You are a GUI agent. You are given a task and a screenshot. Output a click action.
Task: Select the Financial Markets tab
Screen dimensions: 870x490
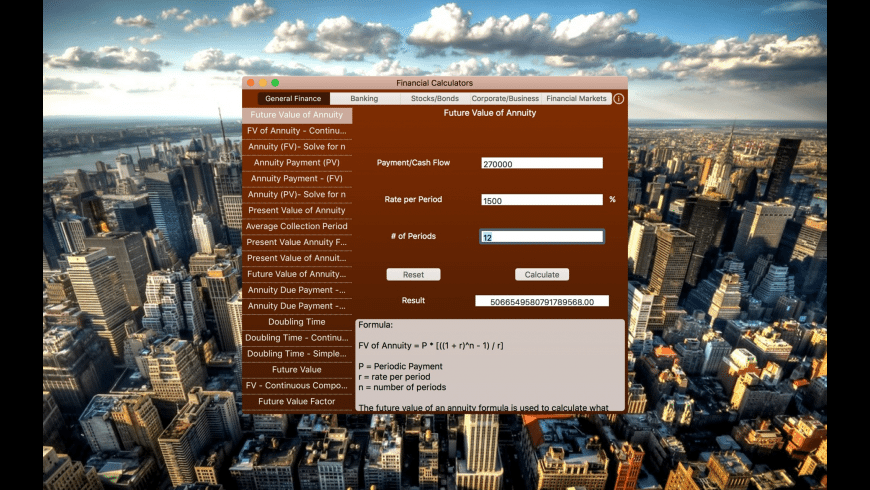[x=576, y=99]
